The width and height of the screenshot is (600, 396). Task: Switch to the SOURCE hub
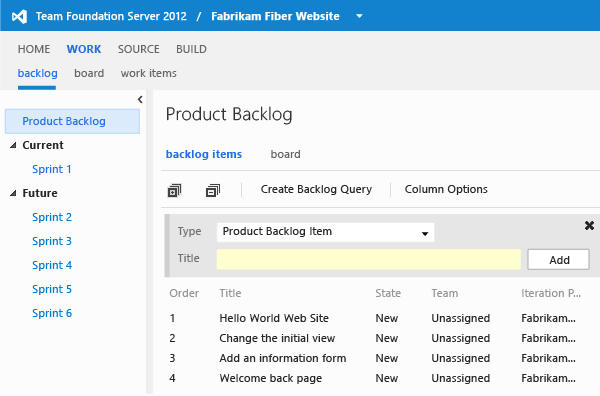(x=139, y=49)
